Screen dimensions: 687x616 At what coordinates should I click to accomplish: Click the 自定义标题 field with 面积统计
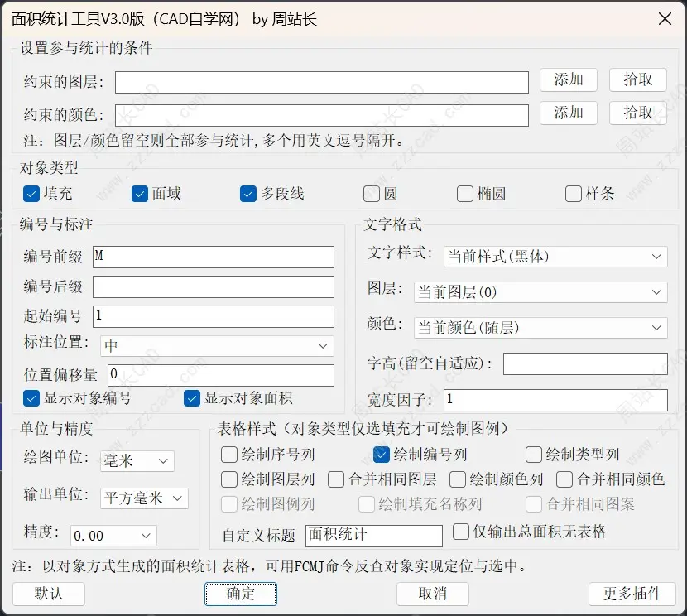pyautogui.click(x=374, y=536)
